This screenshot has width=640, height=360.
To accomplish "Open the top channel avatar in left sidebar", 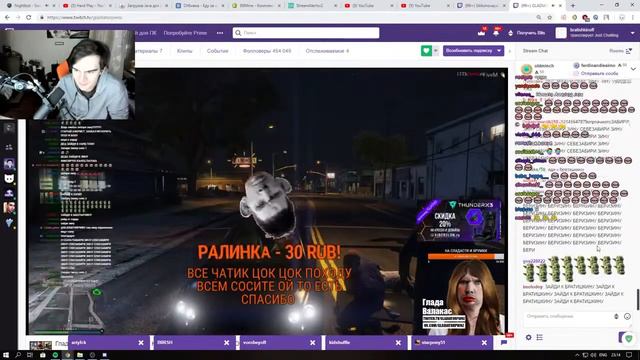I will (x=9, y=164).
